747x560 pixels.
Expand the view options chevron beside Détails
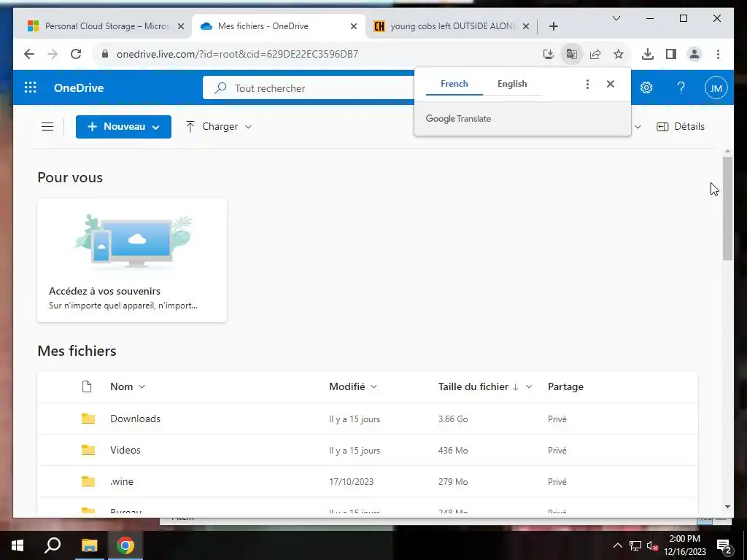click(x=638, y=127)
